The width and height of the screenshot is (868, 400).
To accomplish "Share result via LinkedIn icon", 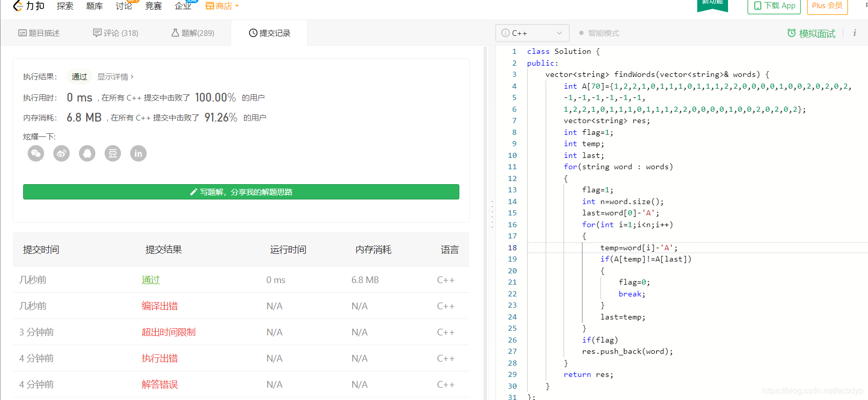I will [x=138, y=153].
